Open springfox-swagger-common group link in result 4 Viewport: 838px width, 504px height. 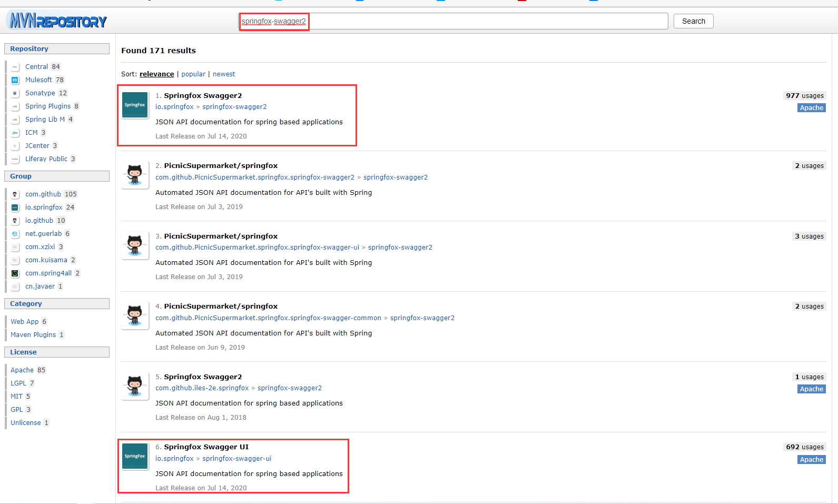[268, 318]
